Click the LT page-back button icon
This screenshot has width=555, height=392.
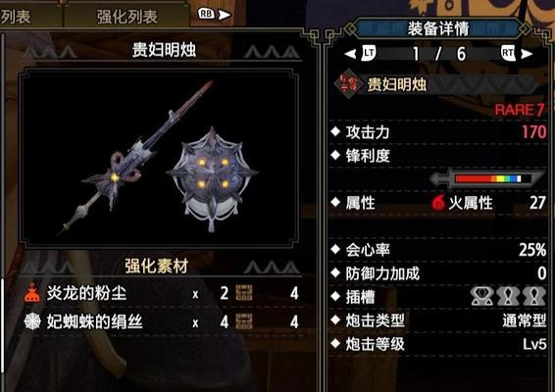click(x=369, y=54)
